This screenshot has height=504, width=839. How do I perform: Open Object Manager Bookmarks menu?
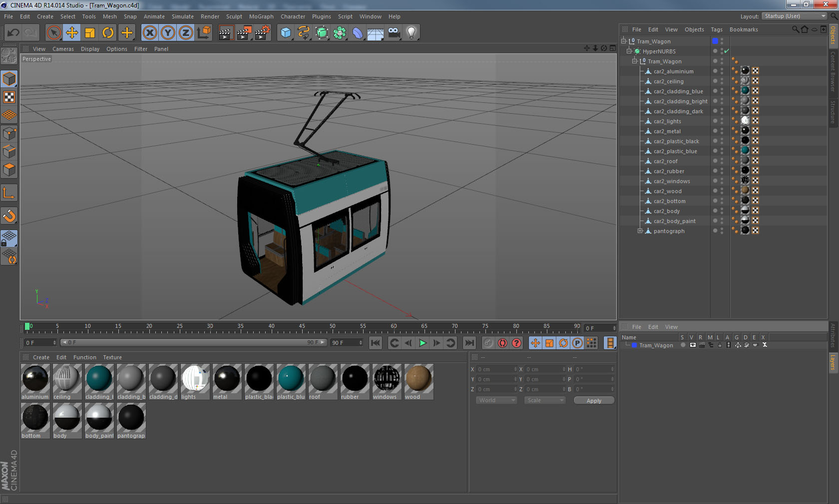click(x=744, y=29)
